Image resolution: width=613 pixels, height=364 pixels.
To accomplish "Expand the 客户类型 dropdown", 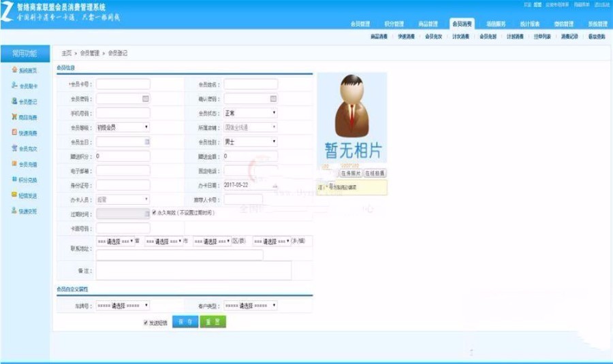I will point(251,306).
